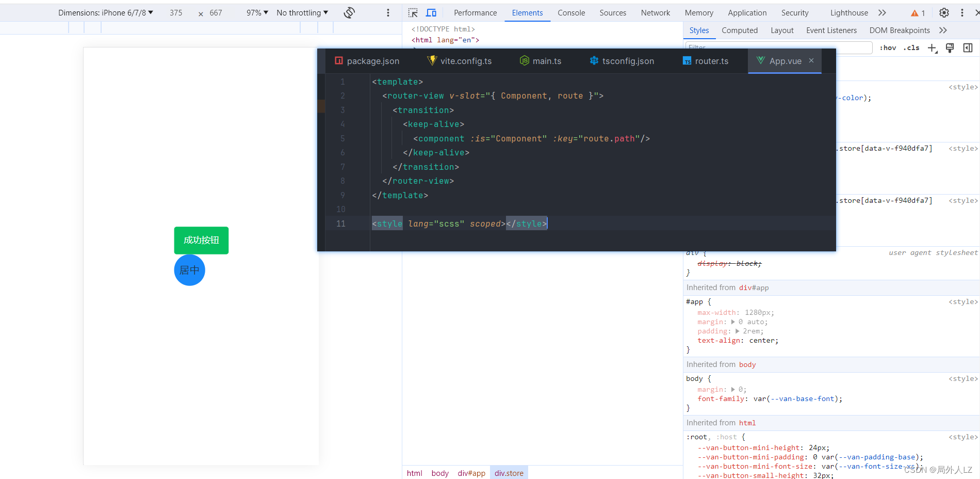Switch to Network panel tab
The image size is (980, 479).
pos(656,13)
